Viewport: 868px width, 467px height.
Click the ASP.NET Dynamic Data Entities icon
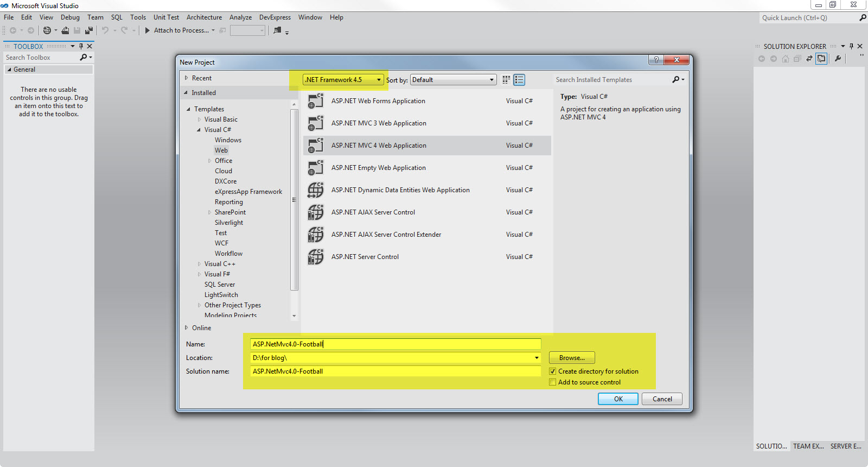(315, 190)
